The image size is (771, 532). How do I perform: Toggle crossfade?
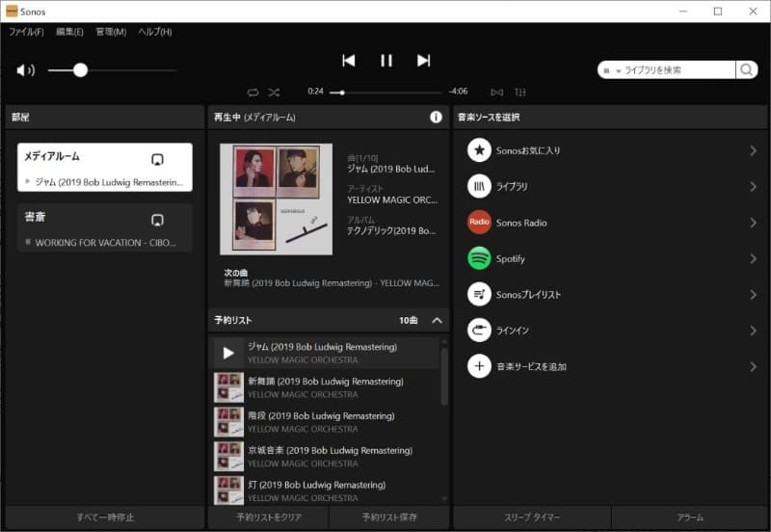pyautogui.click(x=497, y=92)
